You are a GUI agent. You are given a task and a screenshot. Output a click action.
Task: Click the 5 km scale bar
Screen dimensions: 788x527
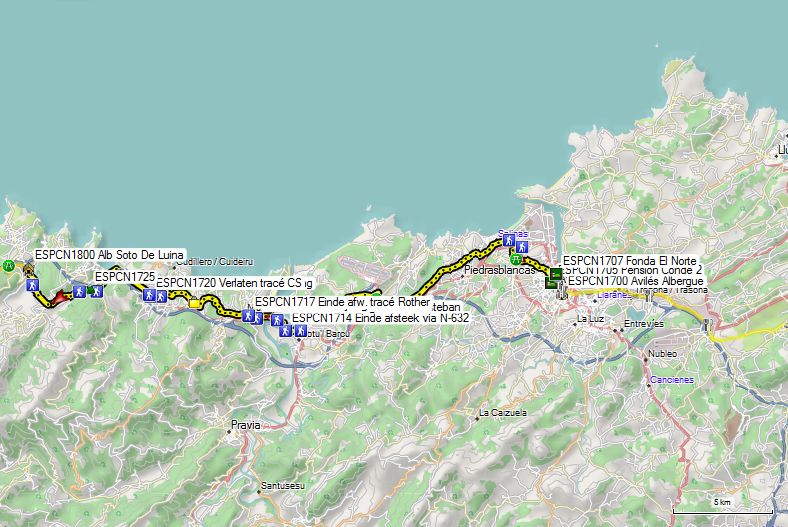pos(722,507)
